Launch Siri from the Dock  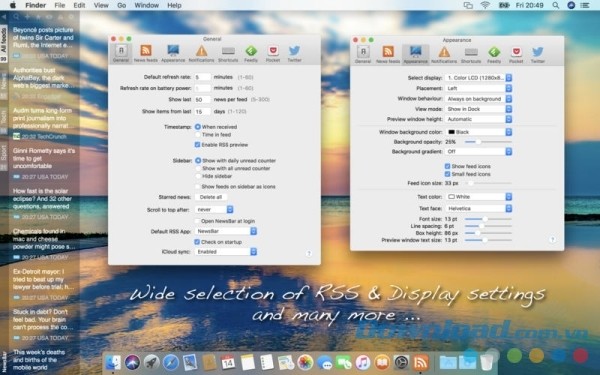point(132,362)
